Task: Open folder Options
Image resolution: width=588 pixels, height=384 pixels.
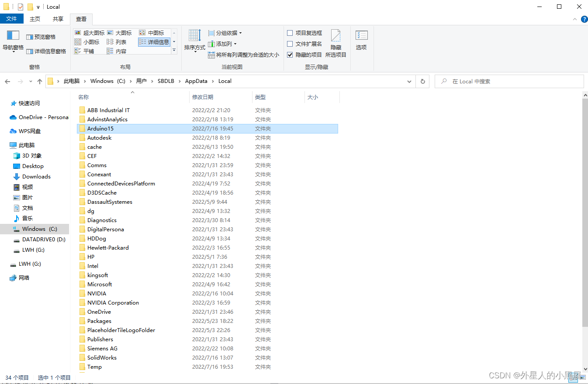Action: click(x=361, y=40)
